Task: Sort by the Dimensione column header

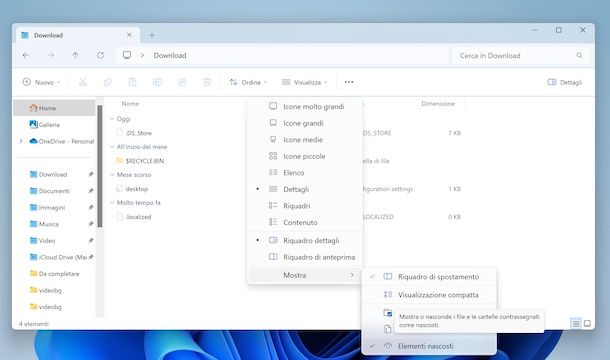Action: tap(438, 104)
